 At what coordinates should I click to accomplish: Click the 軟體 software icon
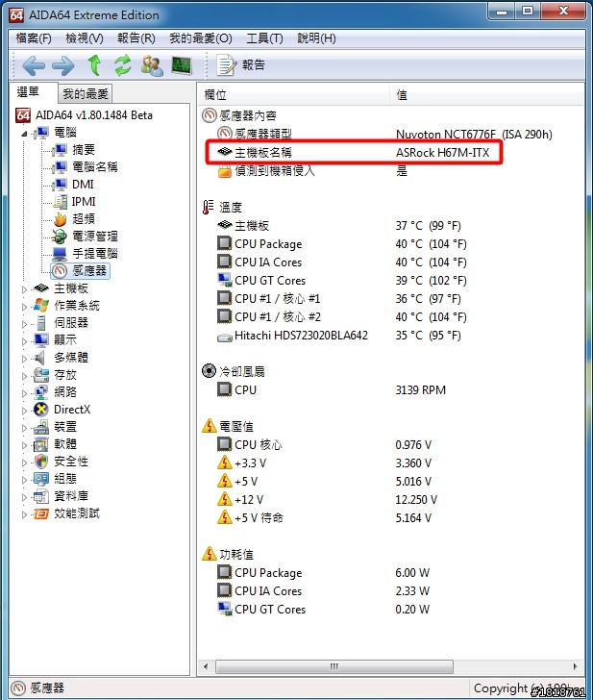click(41, 444)
